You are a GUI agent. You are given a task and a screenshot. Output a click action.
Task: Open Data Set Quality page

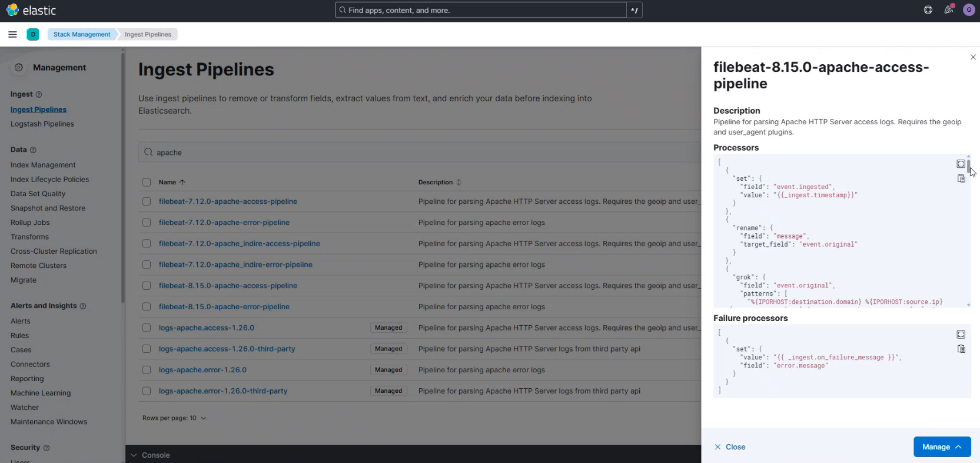38,194
